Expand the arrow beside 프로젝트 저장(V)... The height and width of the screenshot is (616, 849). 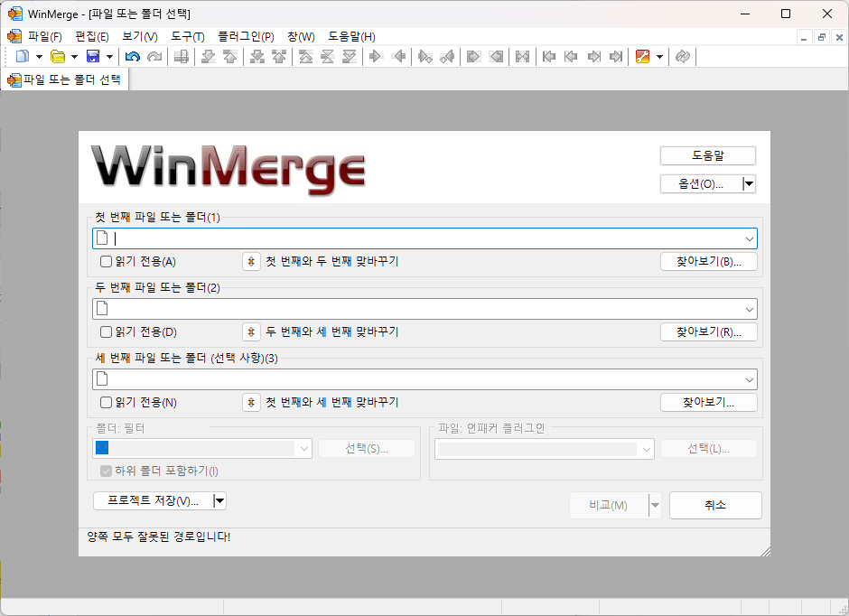219,500
